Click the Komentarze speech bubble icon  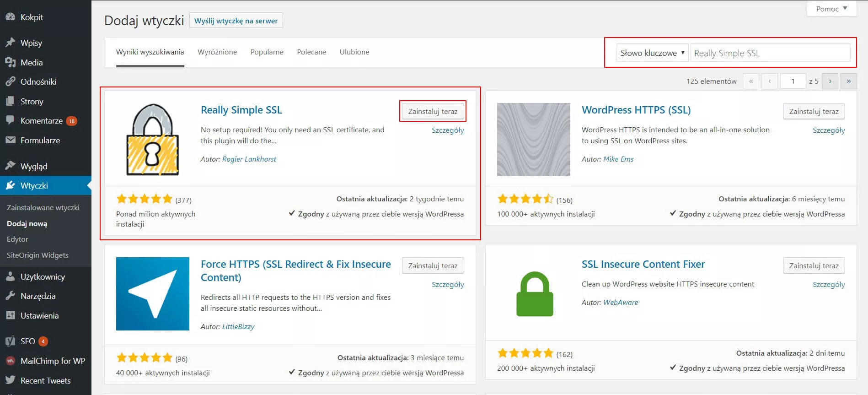pos(10,120)
